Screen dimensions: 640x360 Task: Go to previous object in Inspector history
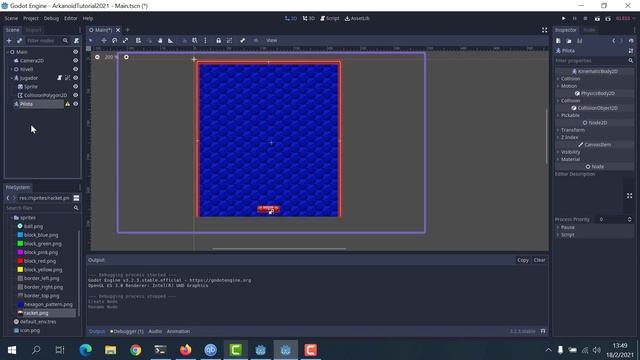pyautogui.click(x=613, y=41)
